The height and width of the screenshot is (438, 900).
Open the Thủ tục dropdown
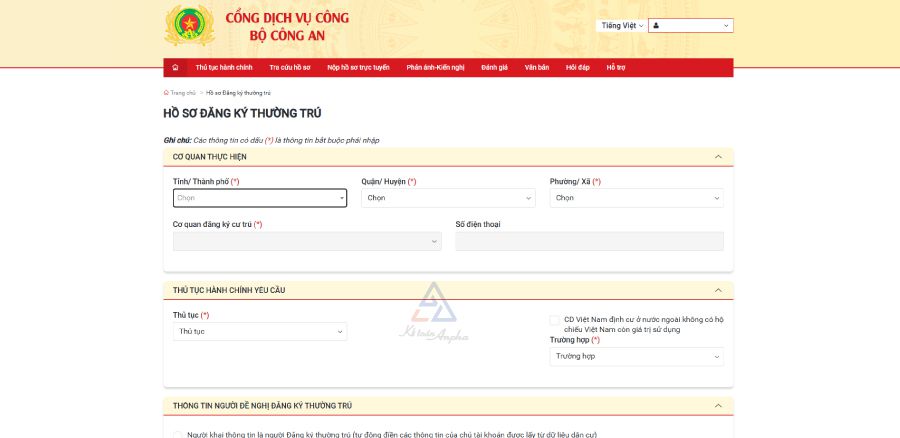[x=260, y=331]
